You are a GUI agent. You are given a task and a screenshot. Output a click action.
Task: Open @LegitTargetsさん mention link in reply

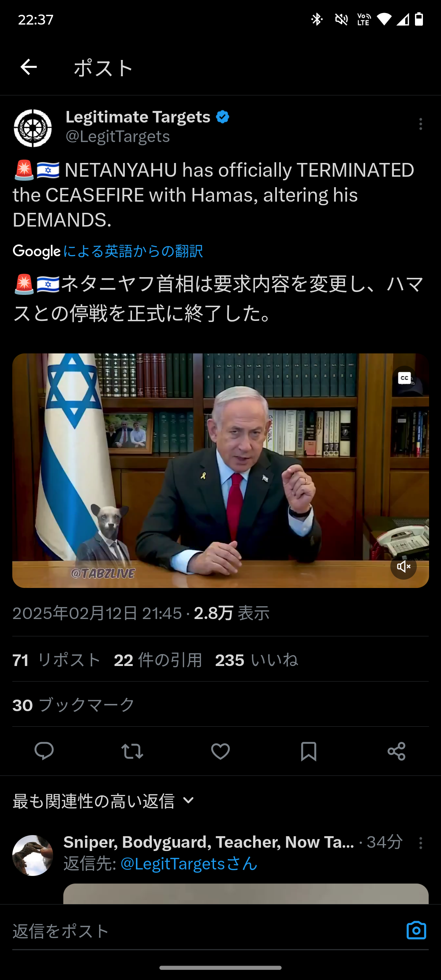pos(189,864)
